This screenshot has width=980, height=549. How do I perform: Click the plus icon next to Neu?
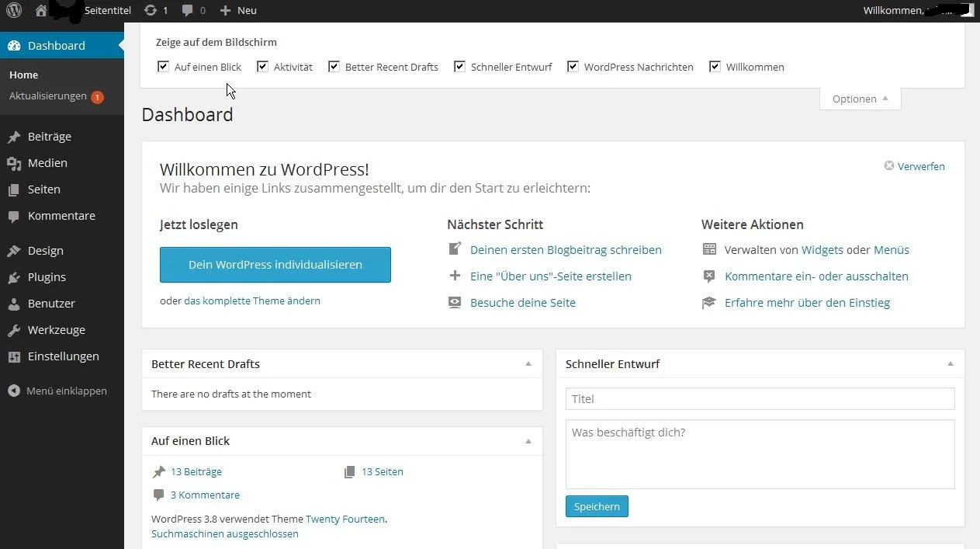tap(225, 10)
